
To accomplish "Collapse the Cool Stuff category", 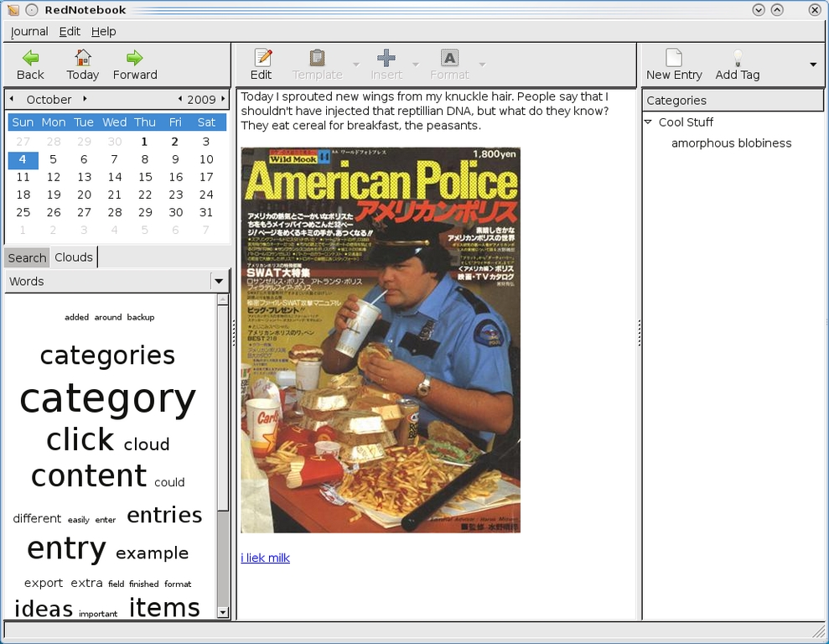I will tap(648, 122).
